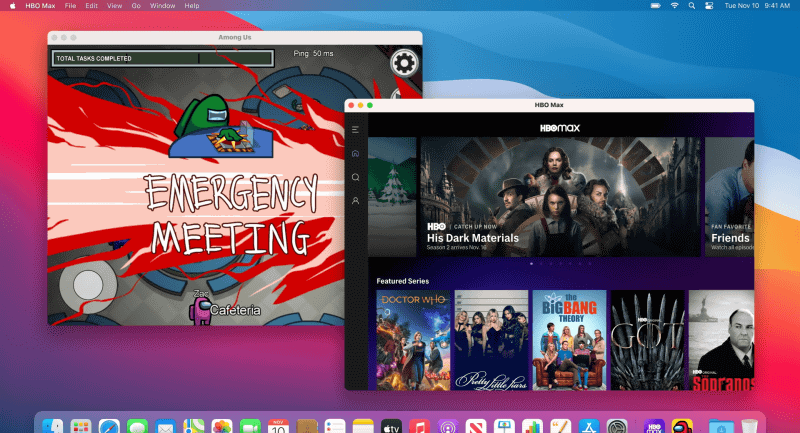This screenshot has width=800, height=433.
Task: Open the View menu
Action: point(114,6)
